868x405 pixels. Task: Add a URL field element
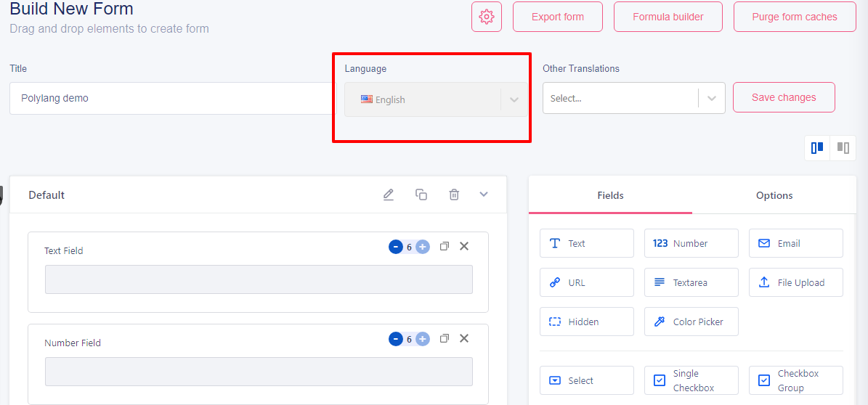coord(587,282)
